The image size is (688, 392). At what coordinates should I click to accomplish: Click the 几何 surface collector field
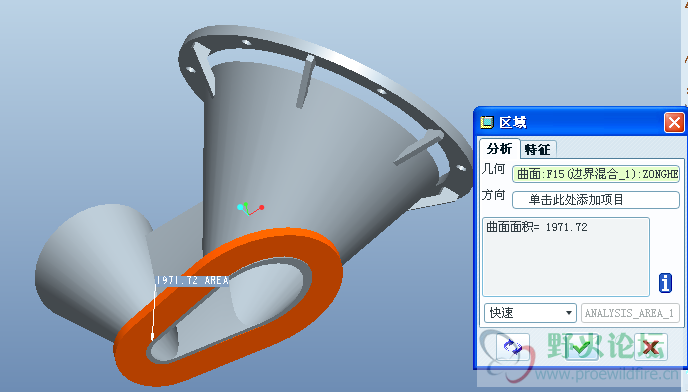coord(596,174)
